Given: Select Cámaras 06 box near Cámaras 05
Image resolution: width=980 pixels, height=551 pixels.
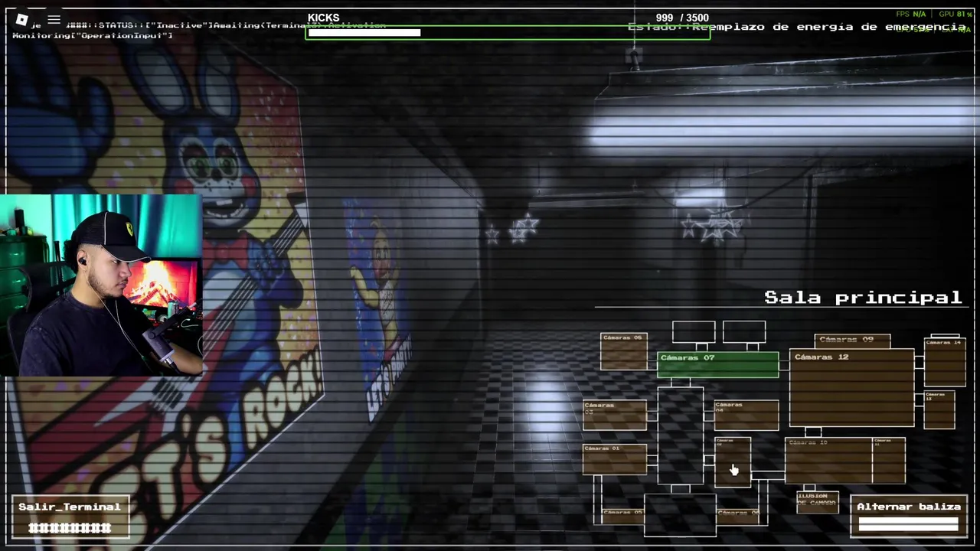Looking at the screenshot, I should pos(738,517).
